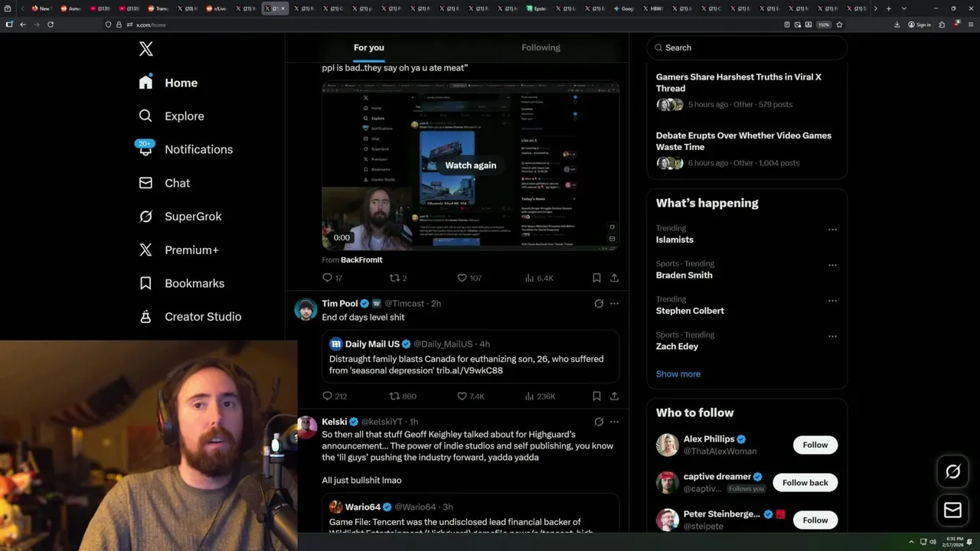Open Gamers Share Harshest Truths story

[x=746, y=90]
